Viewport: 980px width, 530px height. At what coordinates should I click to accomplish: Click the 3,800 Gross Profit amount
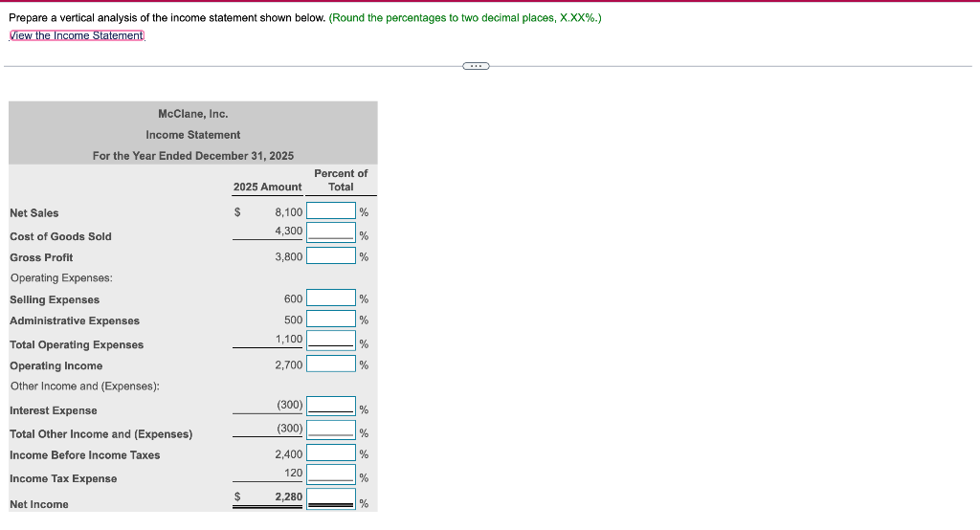point(288,257)
